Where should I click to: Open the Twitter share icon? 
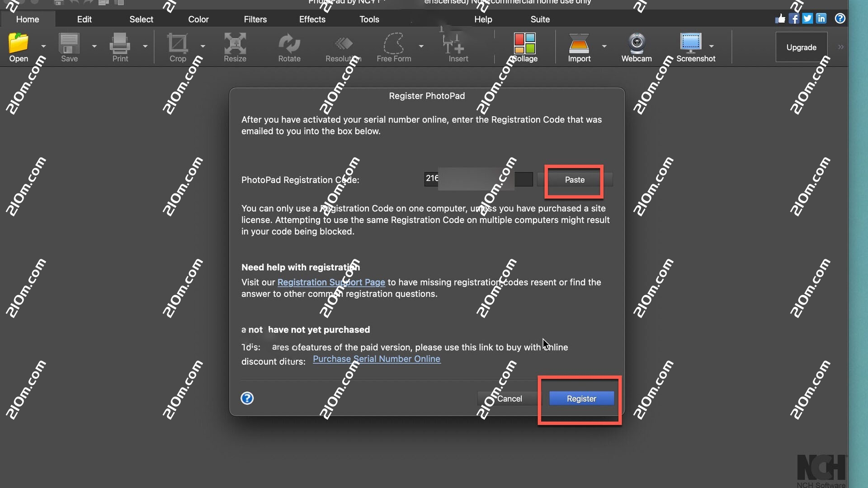coord(807,19)
